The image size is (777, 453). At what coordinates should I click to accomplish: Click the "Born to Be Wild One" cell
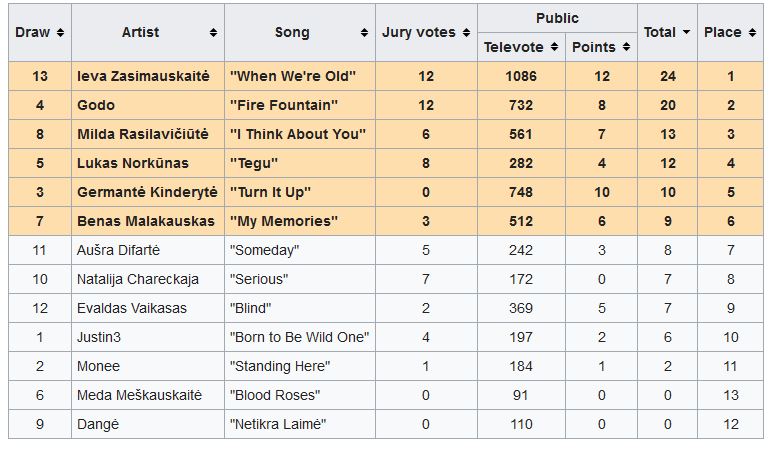(299, 337)
